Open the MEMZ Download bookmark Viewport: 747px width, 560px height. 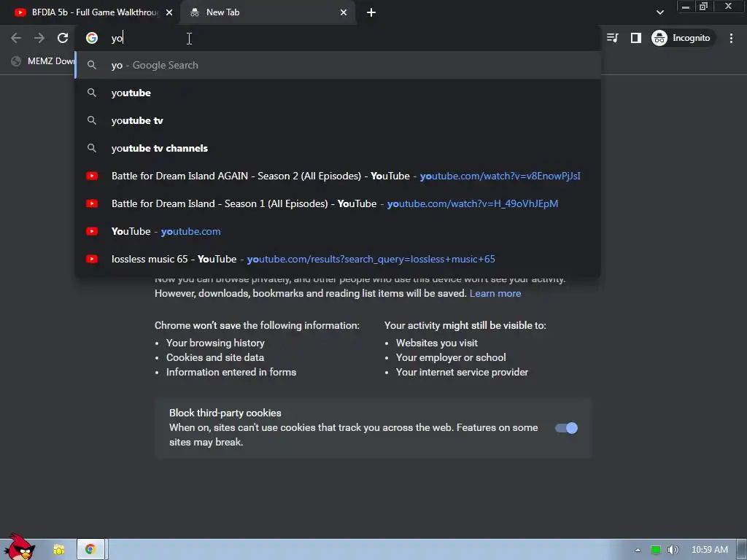[x=43, y=61]
